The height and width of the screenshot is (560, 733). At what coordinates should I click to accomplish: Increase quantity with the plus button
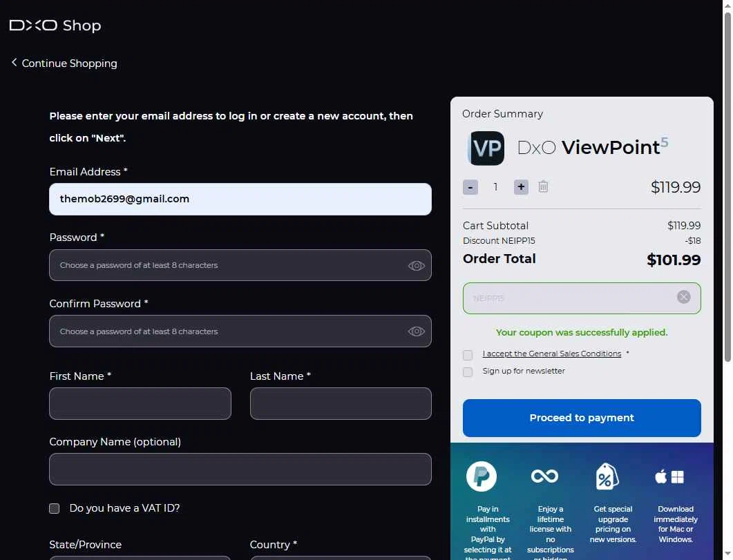pos(521,187)
